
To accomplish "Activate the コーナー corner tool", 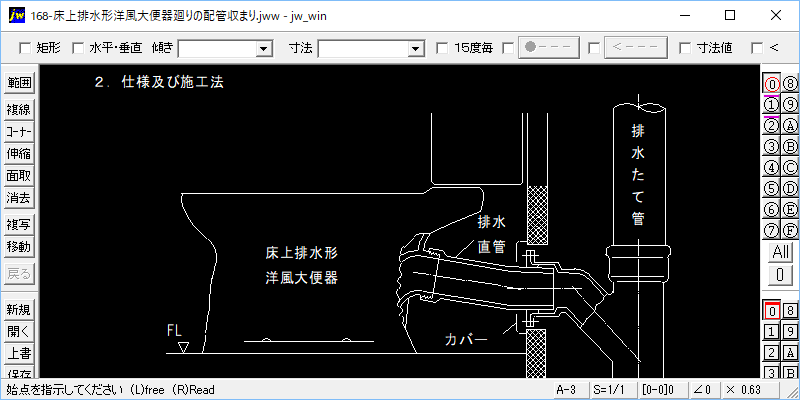I will click(x=18, y=132).
